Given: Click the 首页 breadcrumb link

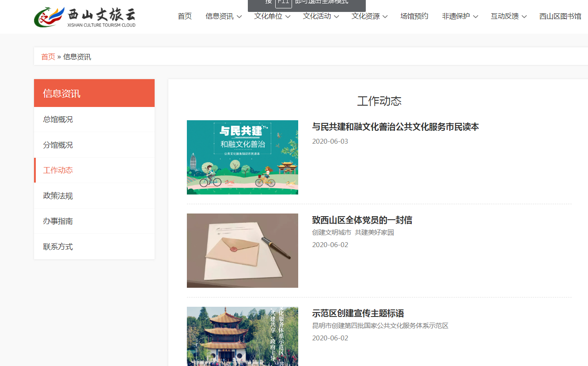Looking at the screenshot, I should click(48, 57).
